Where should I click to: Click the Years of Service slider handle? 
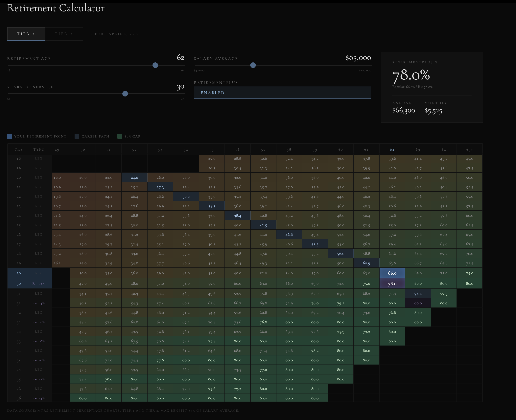(x=125, y=94)
